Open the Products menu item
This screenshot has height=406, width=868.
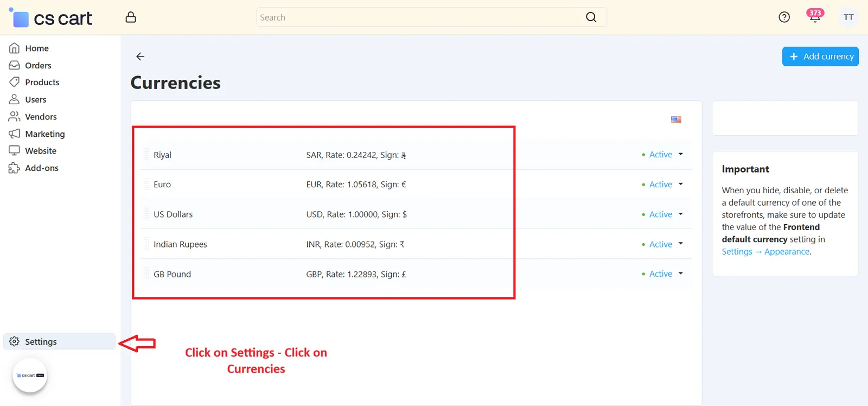(x=34, y=83)
